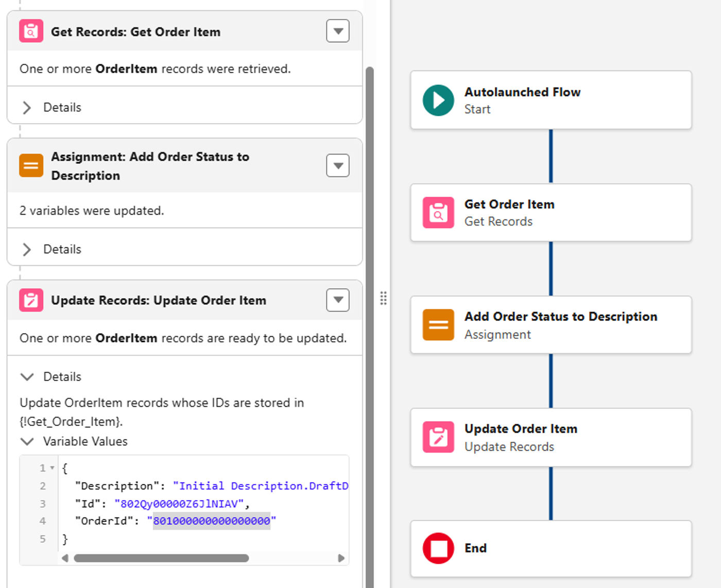Click the orange Assignment icon in debug panel
The image size is (721, 588).
pyautogui.click(x=31, y=166)
